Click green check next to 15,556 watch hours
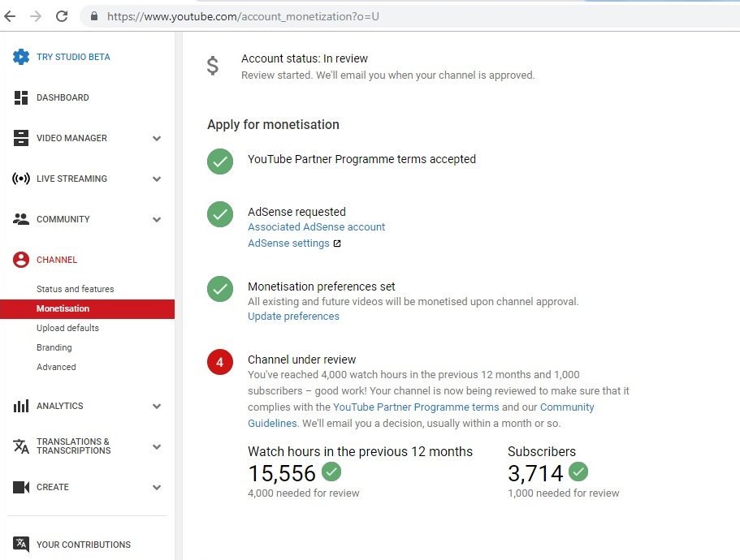740x560 pixels. (x=331, y=472)
